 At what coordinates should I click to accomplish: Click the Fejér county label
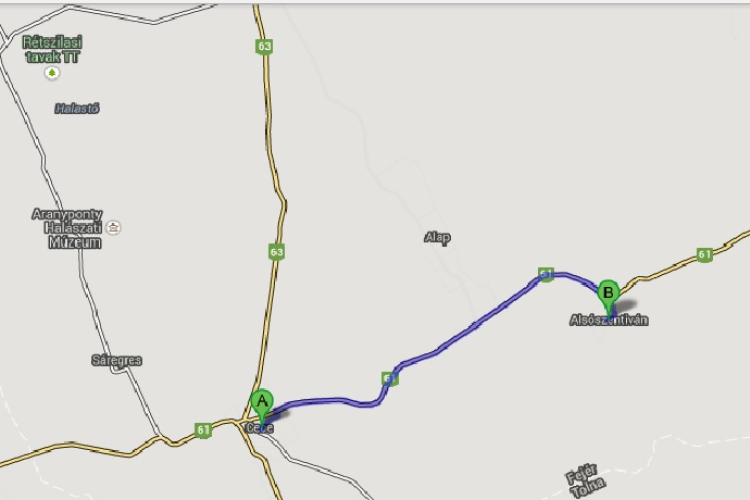click(582, 474)
